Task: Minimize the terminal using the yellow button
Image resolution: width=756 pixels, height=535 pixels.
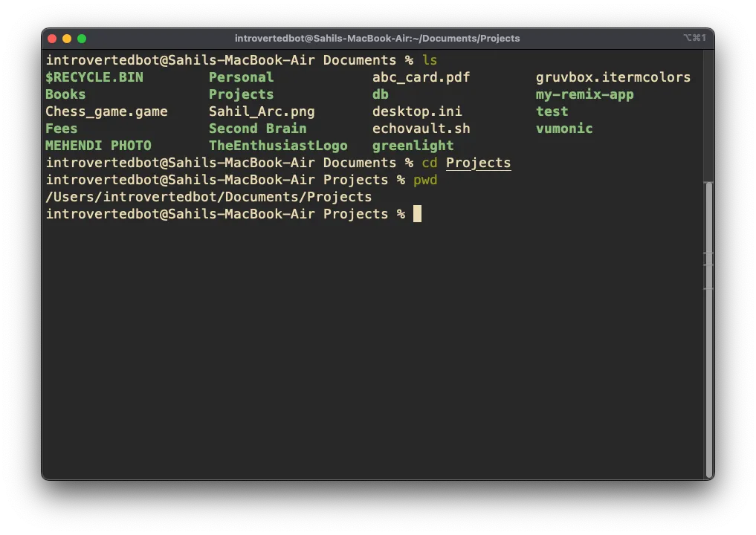Action: 67,39
